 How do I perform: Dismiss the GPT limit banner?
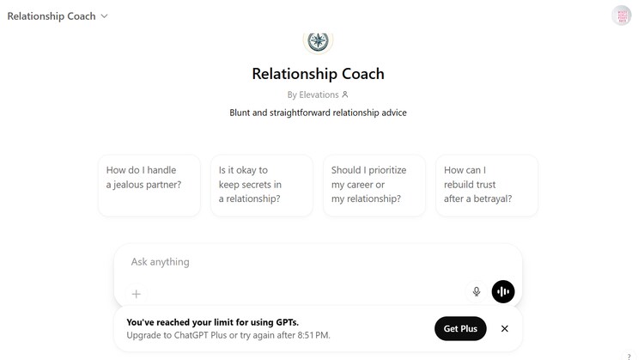click(505, 328)
